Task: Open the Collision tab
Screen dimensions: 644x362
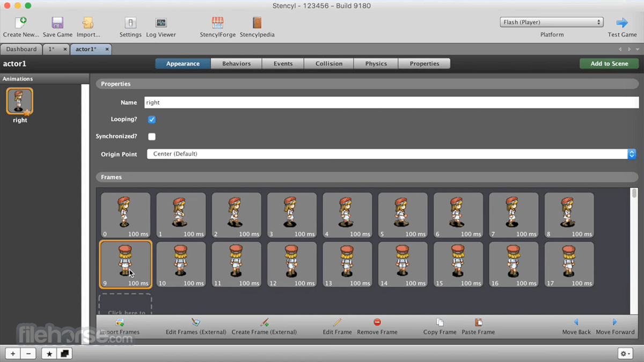Action: 329,64
